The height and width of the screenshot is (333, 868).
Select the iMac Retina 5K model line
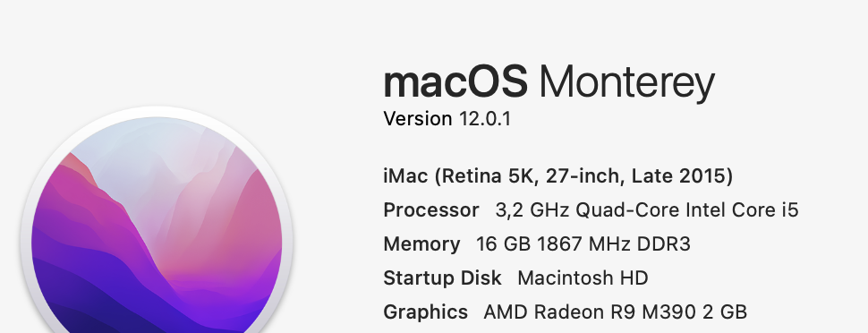point(558,176)
